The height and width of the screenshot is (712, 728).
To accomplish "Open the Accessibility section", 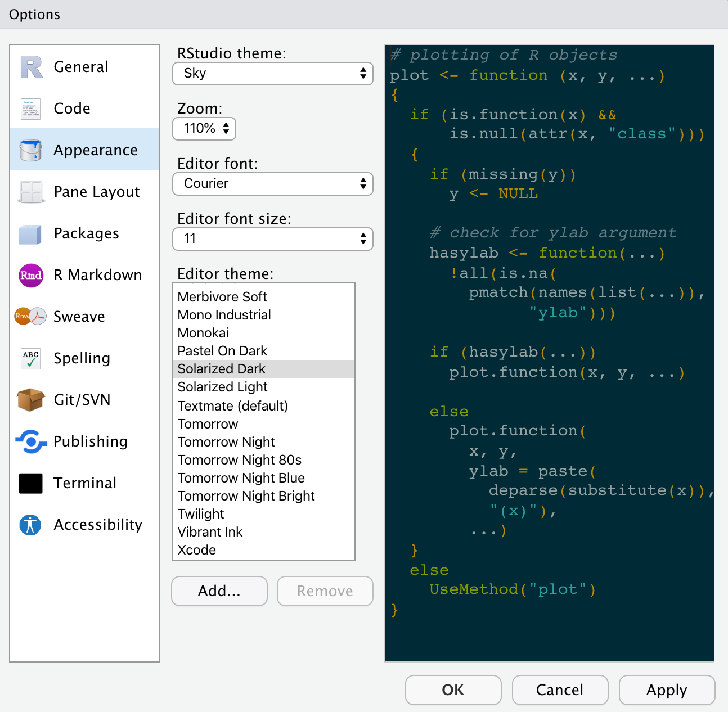I will (84, 525).
